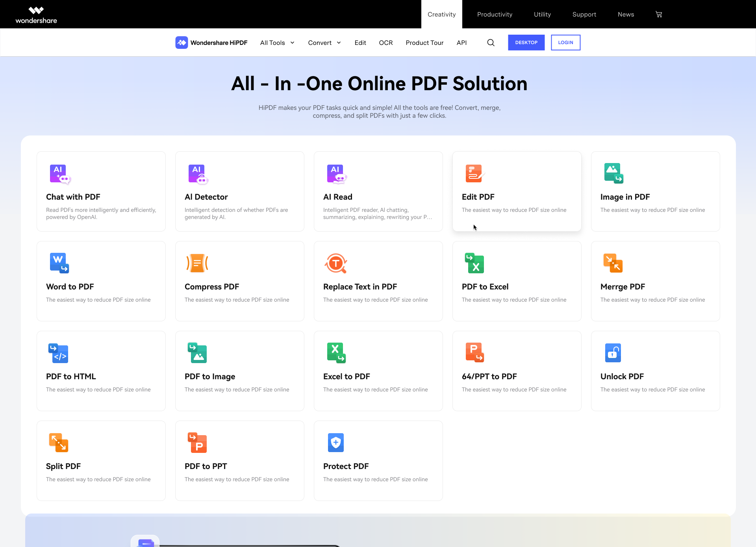This screenshot has width=756, height=547.
Task: Click the LOGIN button
Action: tap(565, 43)
